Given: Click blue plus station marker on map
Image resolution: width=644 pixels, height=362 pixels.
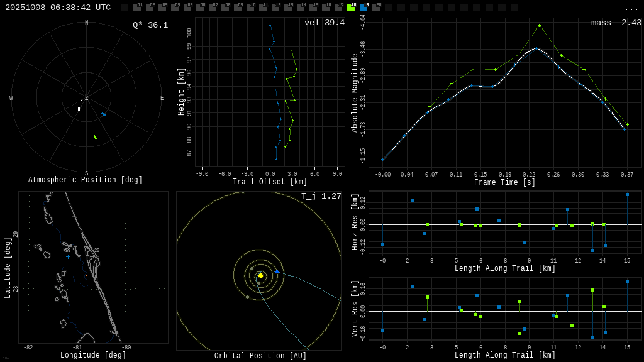Looking at the screenshot, I should point(69,256).
